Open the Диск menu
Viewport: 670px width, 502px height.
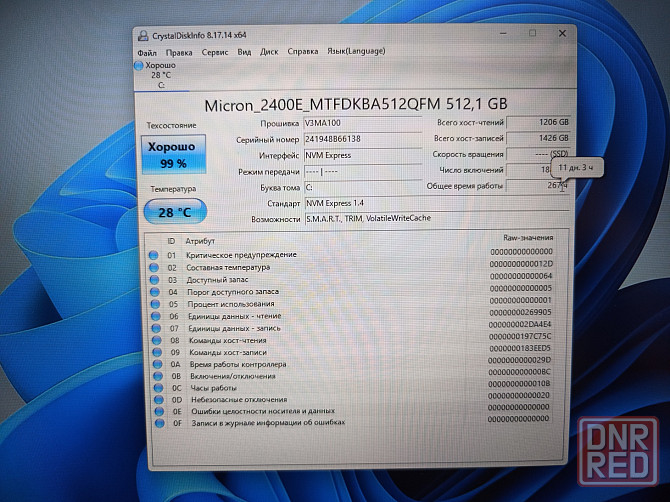pyautogui.click(x=269, y=52)
